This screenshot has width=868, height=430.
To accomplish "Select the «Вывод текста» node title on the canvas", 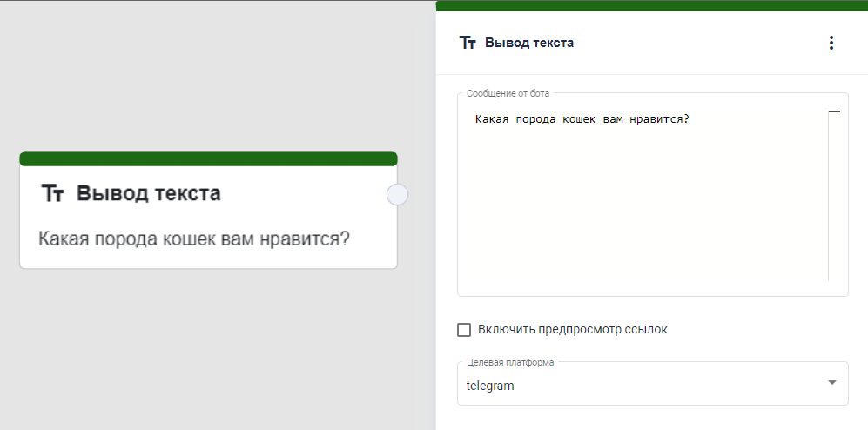I will click(x=148, y=193).
